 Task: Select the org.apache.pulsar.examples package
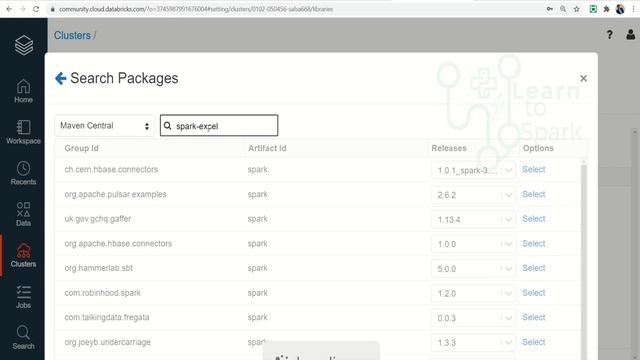533,194
